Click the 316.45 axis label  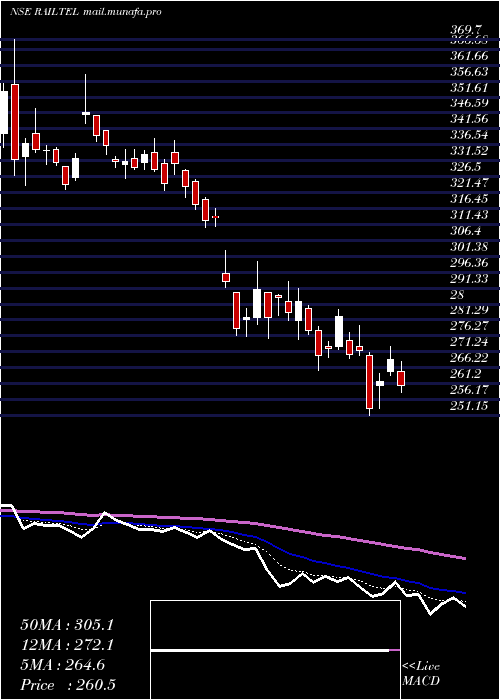pyautogui.click(x=470, y=199)
